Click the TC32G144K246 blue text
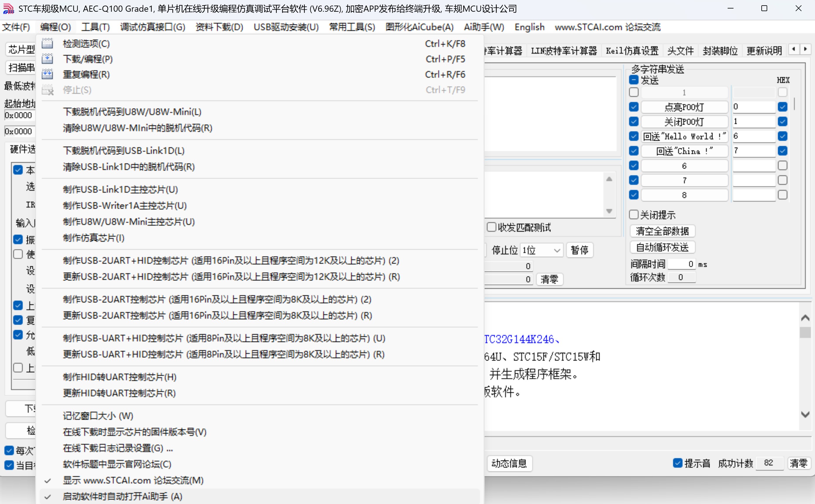This screenshot has height=504, width=815. 522,339
